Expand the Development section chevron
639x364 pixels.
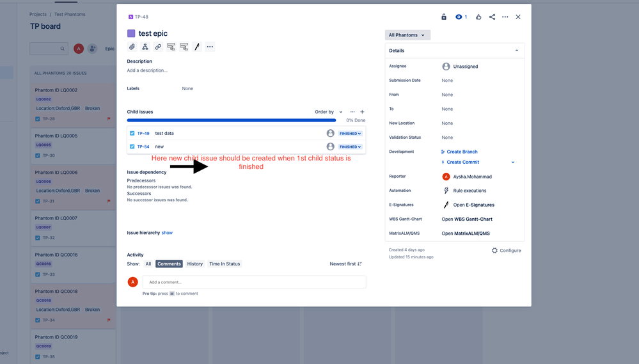513,162
